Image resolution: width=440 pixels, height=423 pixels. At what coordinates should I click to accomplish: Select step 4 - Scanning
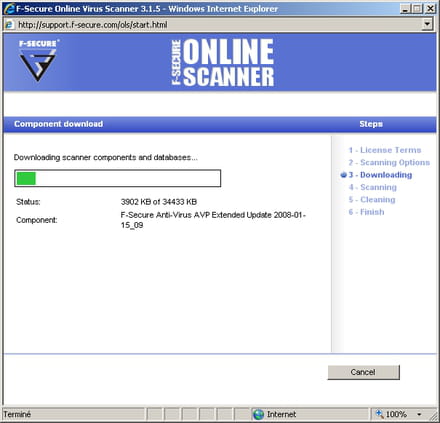(x=373, y=187)
